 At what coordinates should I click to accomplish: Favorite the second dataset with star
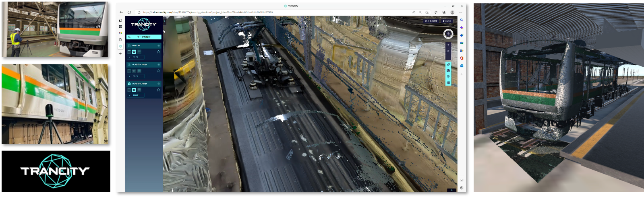click(158, 71)
